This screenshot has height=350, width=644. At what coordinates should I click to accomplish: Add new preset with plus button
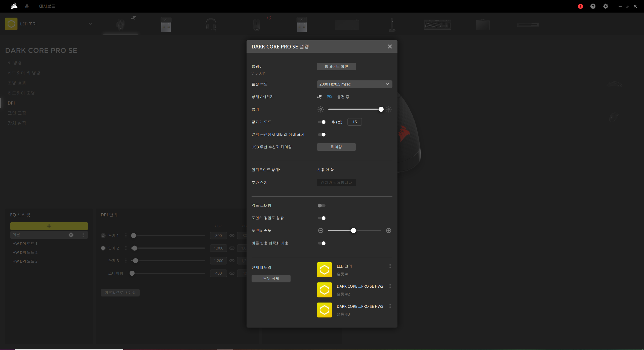tap(49, 226)
